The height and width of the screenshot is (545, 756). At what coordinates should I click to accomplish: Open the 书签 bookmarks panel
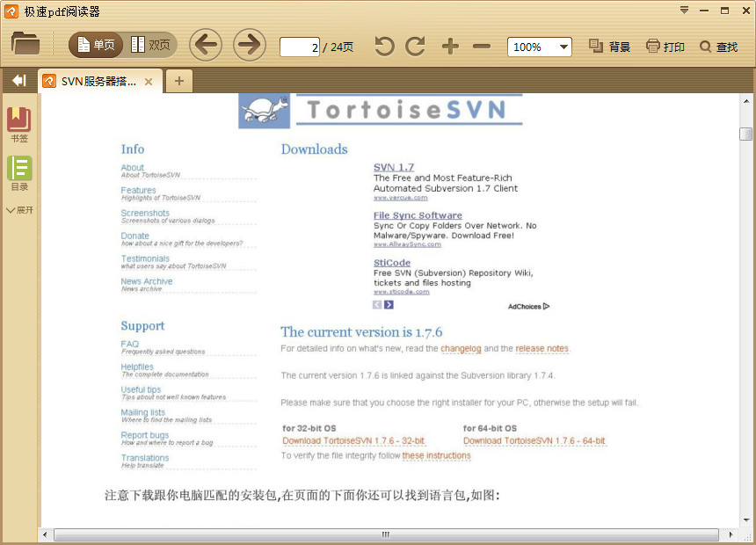click(x=18, y=125)
